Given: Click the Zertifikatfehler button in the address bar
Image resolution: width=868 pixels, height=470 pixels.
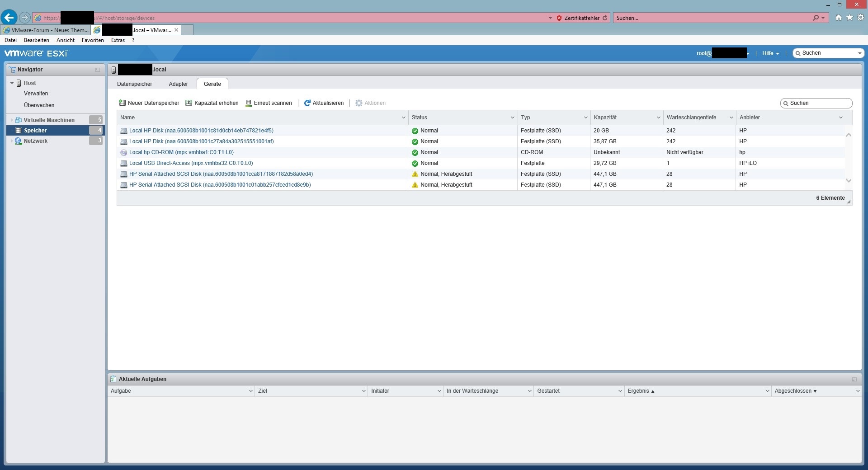Looking at the screenshot, I should click(x=580, y=18).
